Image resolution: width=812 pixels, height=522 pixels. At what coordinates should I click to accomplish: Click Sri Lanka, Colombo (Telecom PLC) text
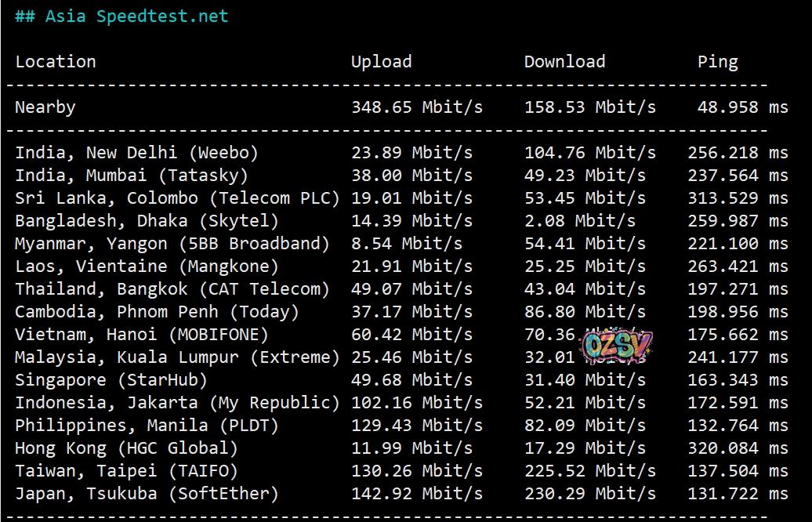point(177,198)
